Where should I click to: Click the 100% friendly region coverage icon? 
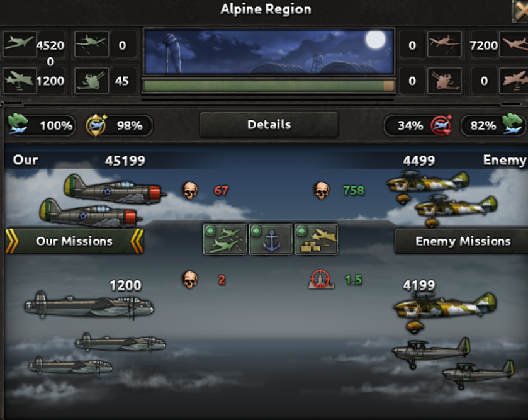click(18, 125)
